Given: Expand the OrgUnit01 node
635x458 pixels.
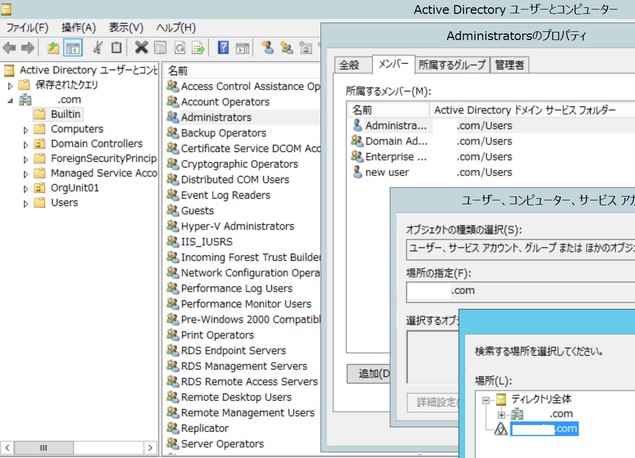Looking at the screenshot, I should 26,189.
